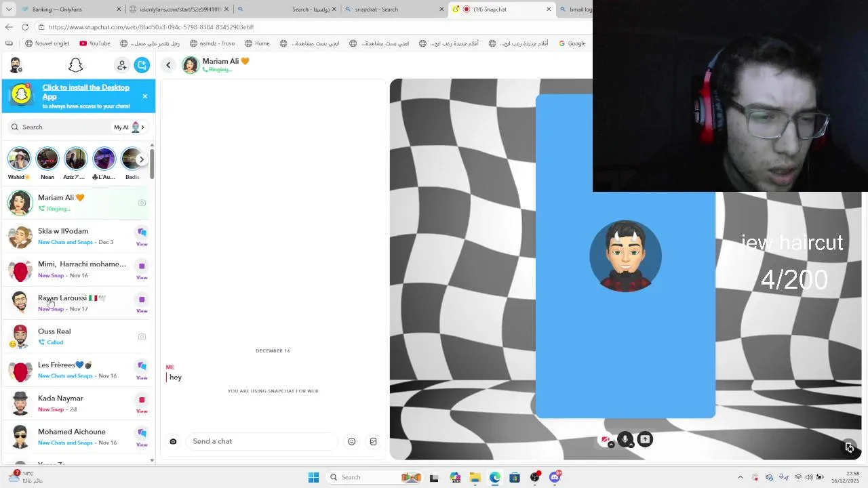The image size is (868, 488).
Task: Start a new chat with blue button
Action: [142, 65]
